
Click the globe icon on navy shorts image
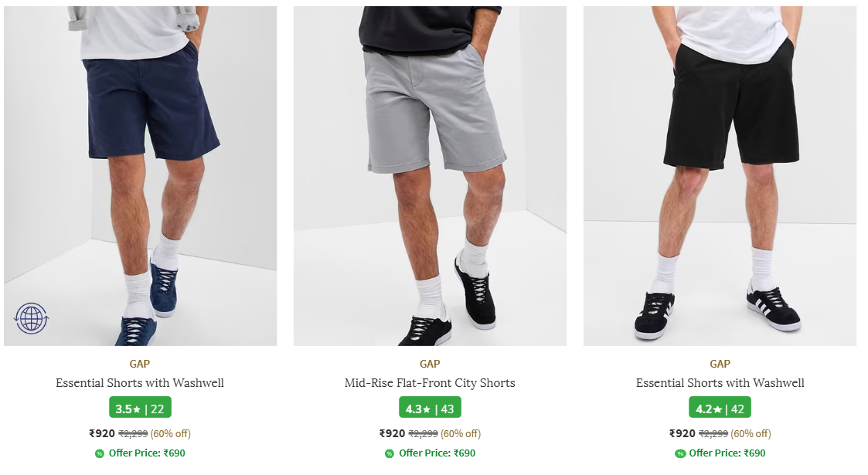(32, 318)
